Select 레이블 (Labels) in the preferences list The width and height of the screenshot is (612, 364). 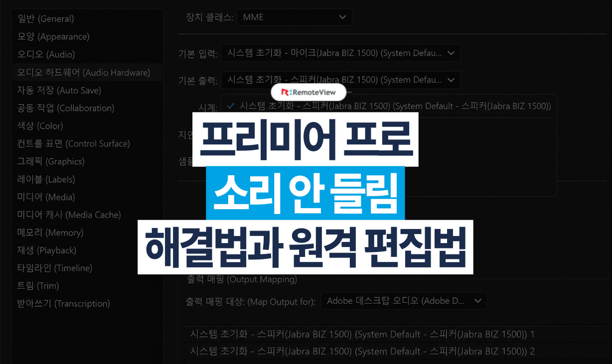[46, 179]
